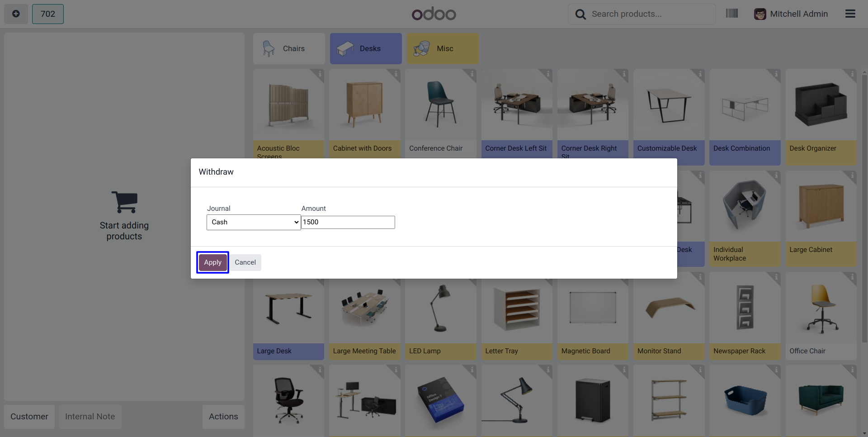Add the black articulated desk lamp product
This screenshot has height=437, width=868.
[x=517, y=401]
